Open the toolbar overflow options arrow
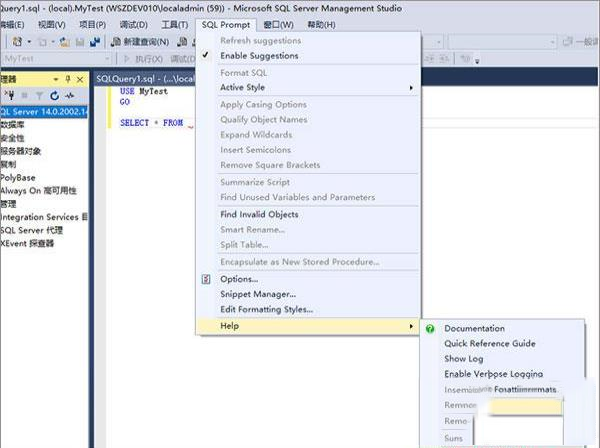This screenshot has width=600, height=448. pyautogui.click(x=477, y=60)
